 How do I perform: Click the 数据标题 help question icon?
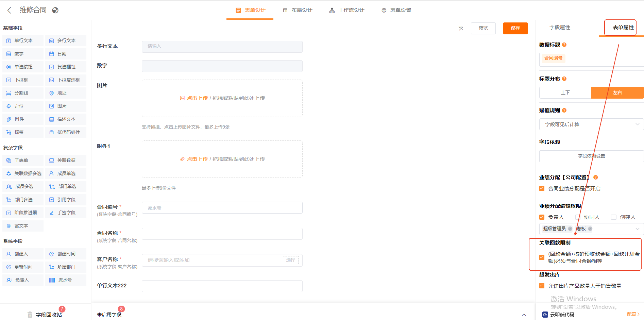point(564,45)
